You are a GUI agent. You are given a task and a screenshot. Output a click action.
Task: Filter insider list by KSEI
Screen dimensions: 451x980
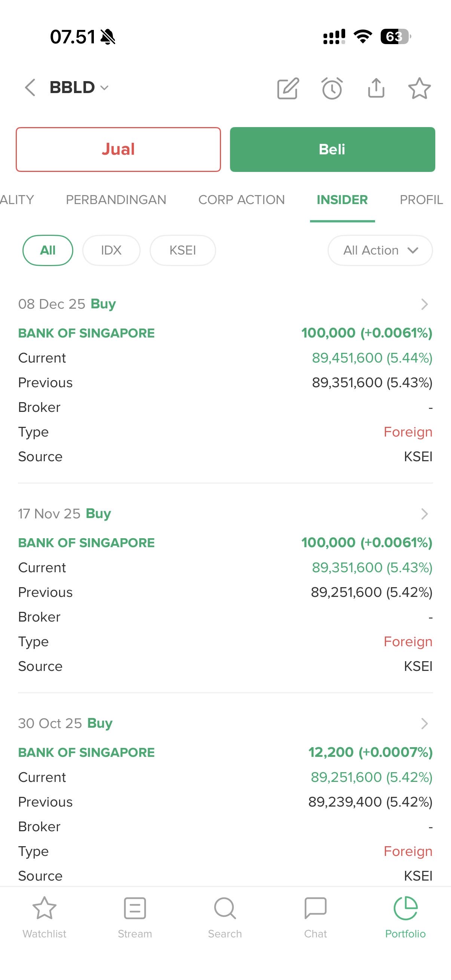pos(183,250)
